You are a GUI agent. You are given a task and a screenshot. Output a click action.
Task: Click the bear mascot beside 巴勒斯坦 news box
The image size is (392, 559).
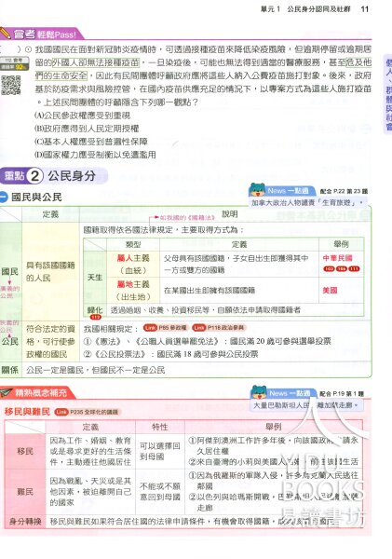[260, 392]
